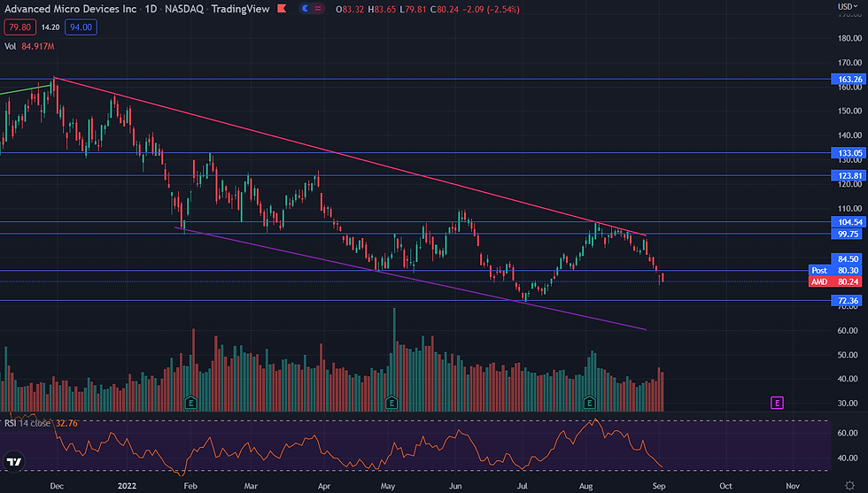The image size is (868, 493).
Task: Click the 84.50 price level label
Action: click(x=848, y=259)
